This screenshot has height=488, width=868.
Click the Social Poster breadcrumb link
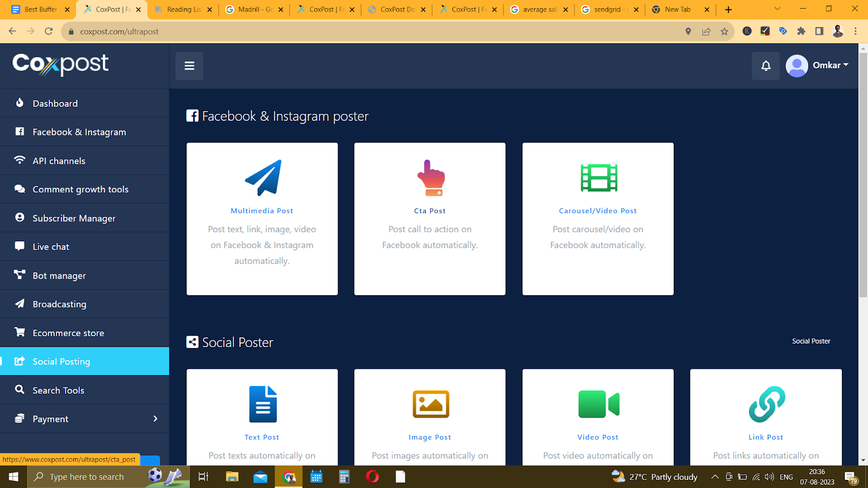click(x=811, y=341)
